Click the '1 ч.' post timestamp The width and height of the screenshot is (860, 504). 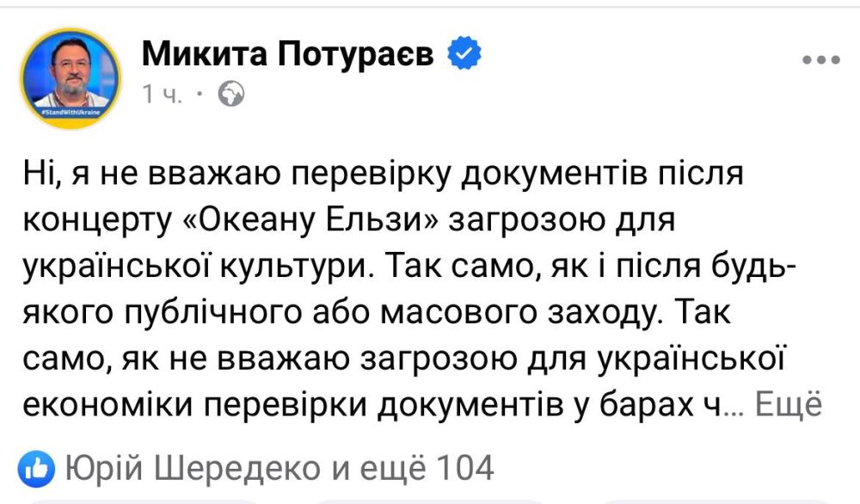coord(163,95)
